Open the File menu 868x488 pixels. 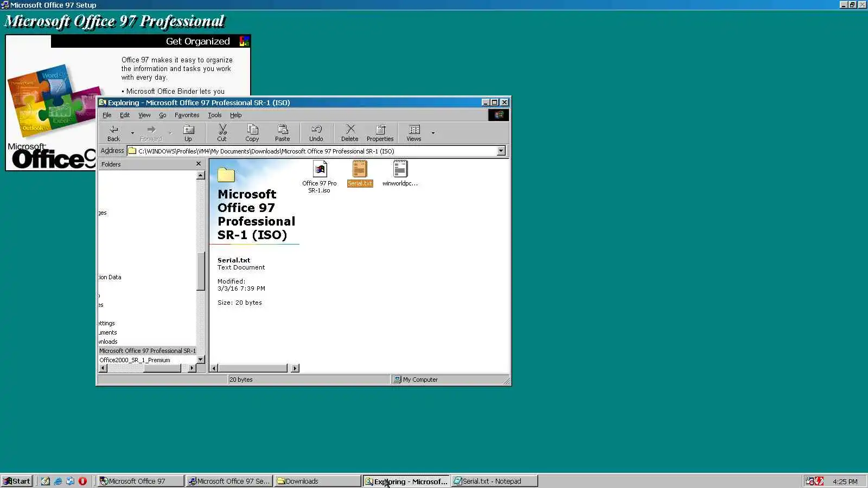click(107, 115)
